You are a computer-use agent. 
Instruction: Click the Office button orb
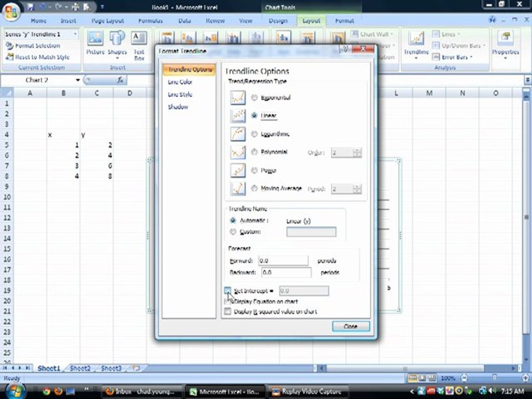tap(11, 12)
